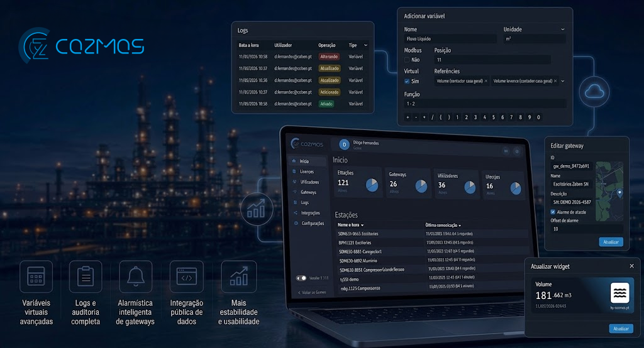Image resolution: width=644 pixels, height=348 pixels.
Task: Expand the Tipe column dropdown in Logs
Action: pos(365,45)
